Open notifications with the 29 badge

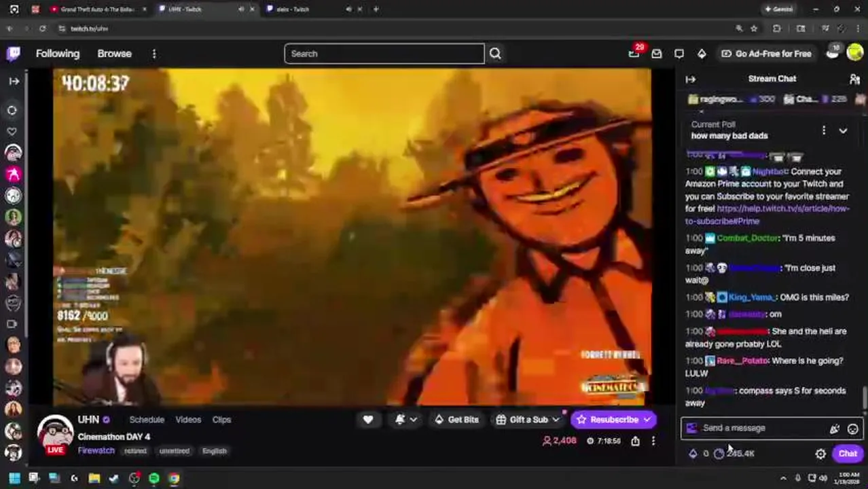[x=635, y=53]
